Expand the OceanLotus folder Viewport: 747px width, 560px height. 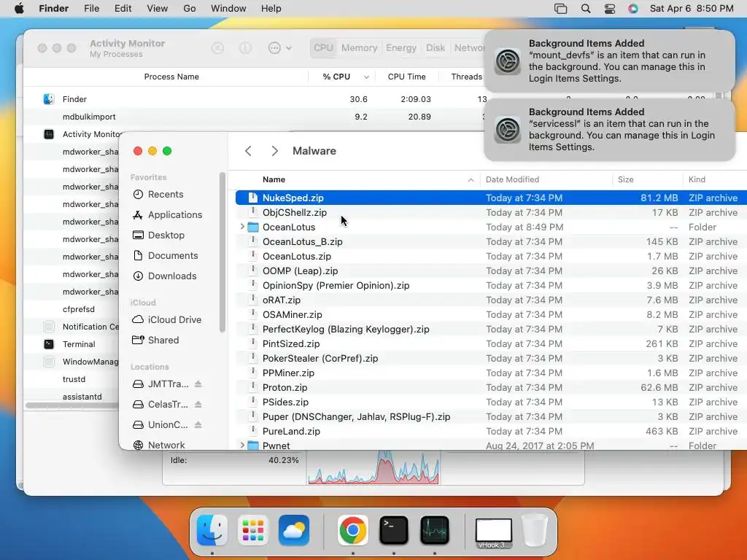pyautogui.click(x=242, y=227)
